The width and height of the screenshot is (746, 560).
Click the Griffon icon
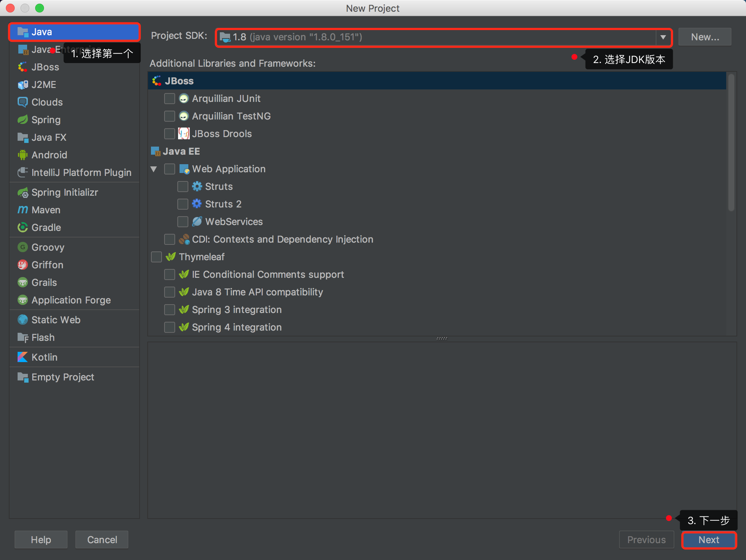coord(23,265)
